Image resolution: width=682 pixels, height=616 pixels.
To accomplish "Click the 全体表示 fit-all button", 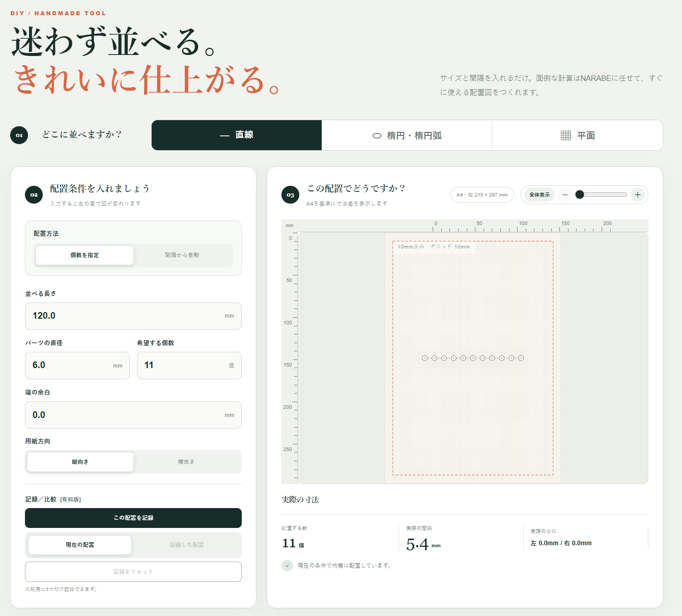I will (539, 194).
